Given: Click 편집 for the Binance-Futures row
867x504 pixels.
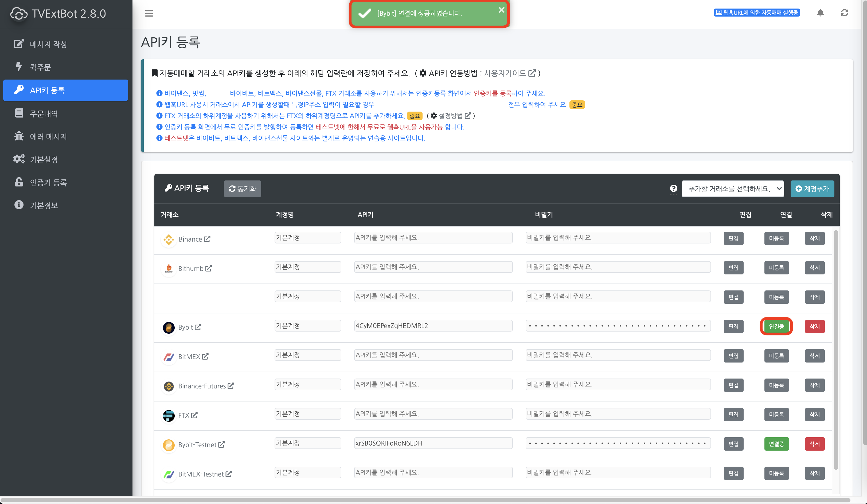Looking at the screenshot, I should (x=733, y=385).
